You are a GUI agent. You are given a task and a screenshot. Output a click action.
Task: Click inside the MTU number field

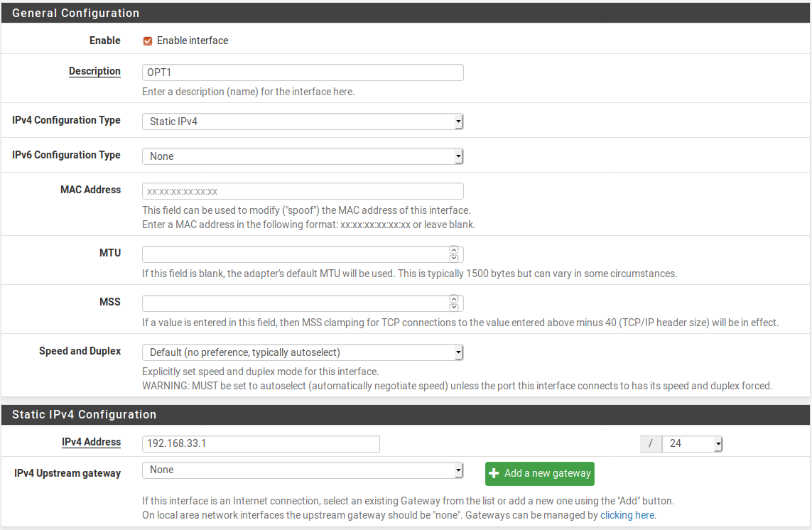coord(295,254)
